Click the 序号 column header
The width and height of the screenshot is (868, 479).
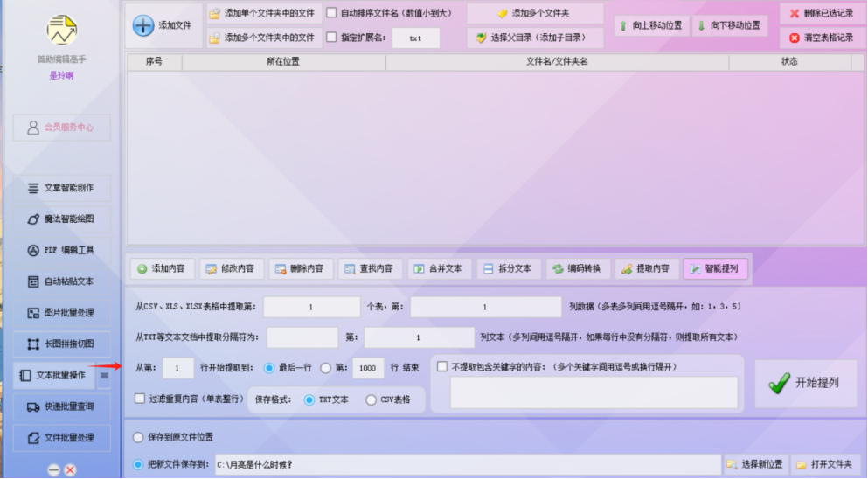[155, 61]
